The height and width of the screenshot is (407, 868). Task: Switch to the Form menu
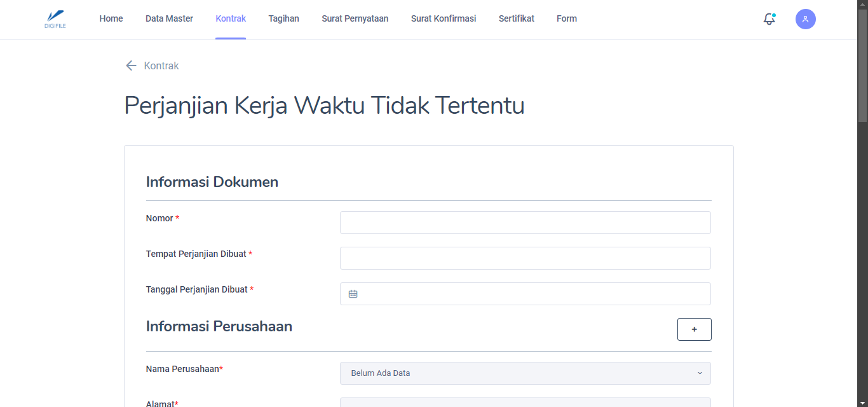click(x=566, y=18)
